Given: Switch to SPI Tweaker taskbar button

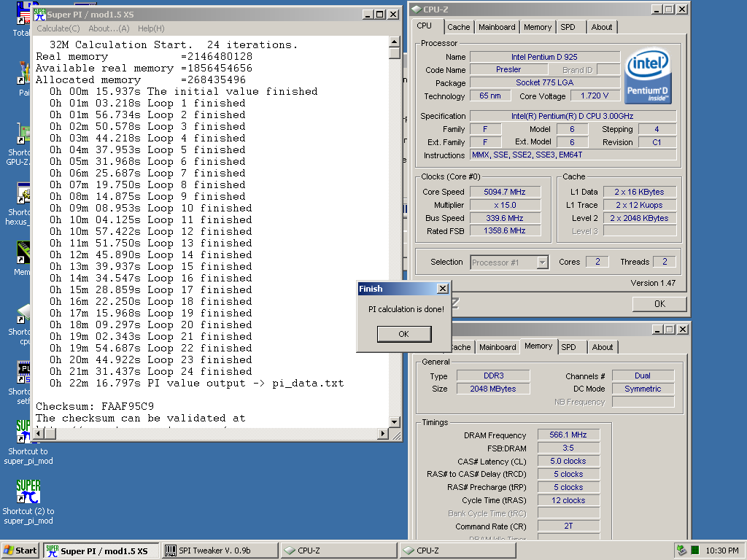Looking at the screenshot, I should [220, 551].
